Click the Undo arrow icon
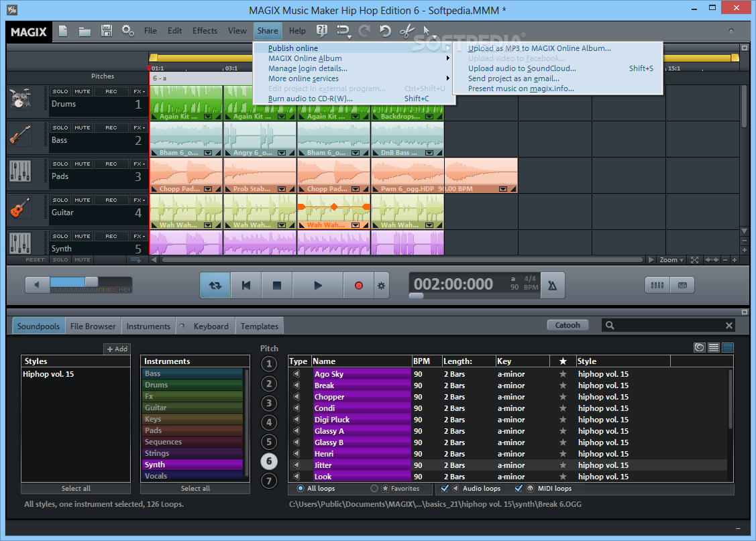This screenshot has height=541, width=756. coord(385,31)
